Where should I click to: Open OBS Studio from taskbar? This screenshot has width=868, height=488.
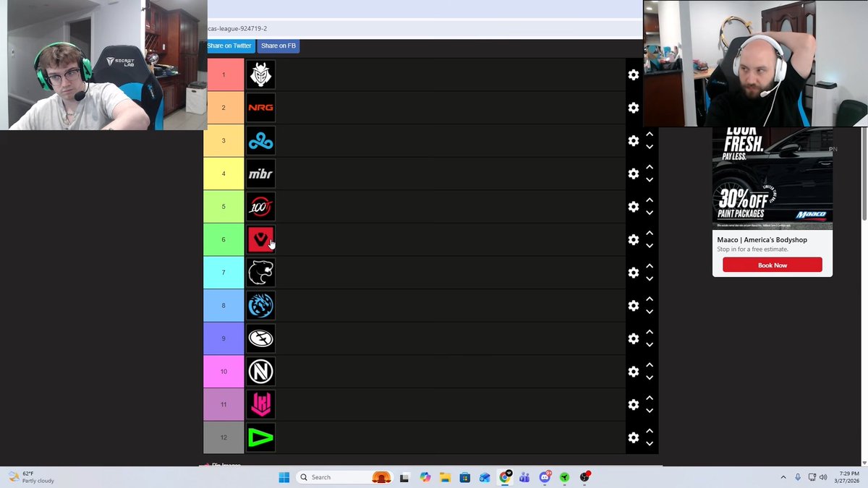584,477
